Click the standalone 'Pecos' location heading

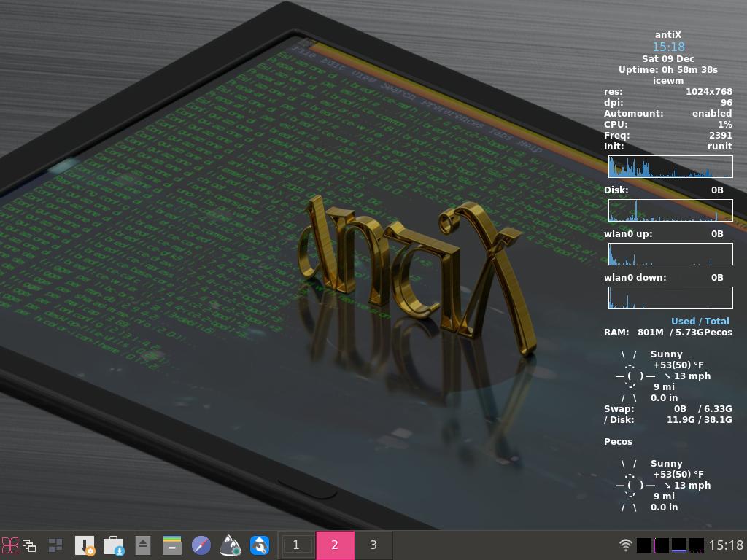[x=618, y=441]
